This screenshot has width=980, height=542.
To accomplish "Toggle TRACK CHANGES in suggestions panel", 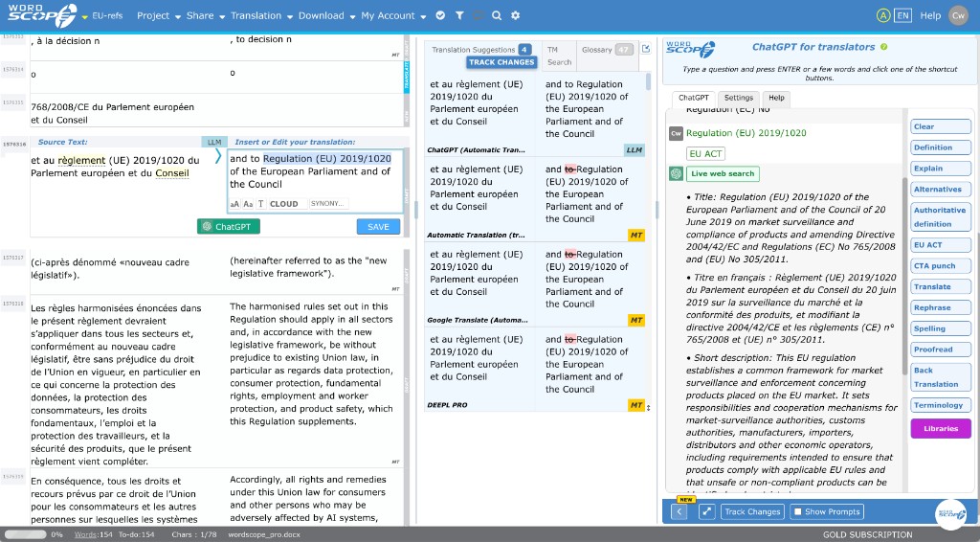I will pyautogui.click(x=501, y=62).
